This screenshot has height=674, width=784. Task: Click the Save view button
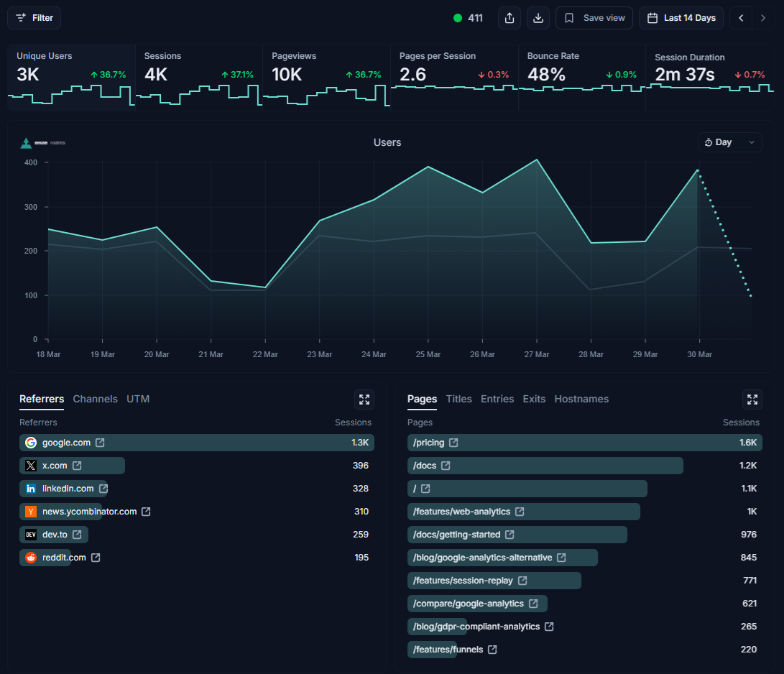(x=594, y=18)
